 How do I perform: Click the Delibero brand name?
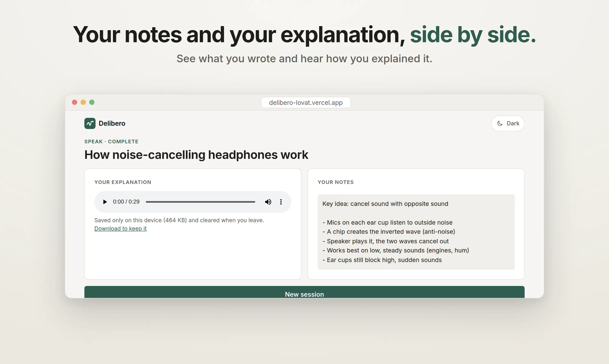[x=112, y=123]
